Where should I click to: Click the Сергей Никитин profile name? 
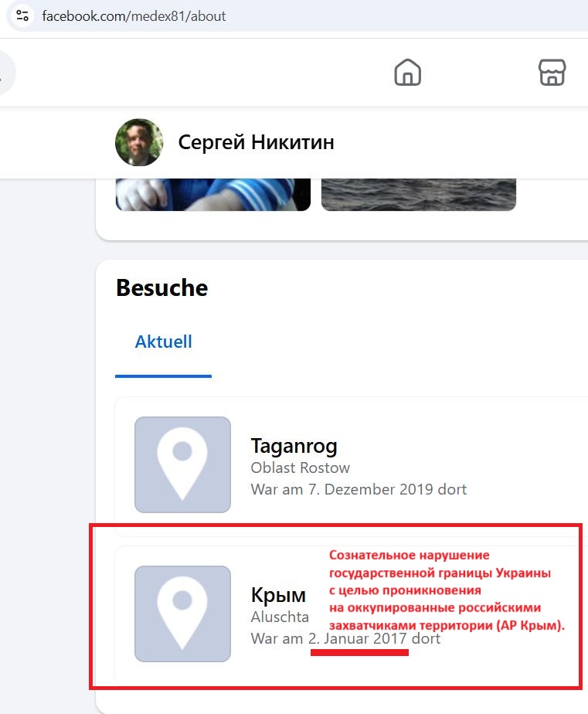[x=256, y=142]
